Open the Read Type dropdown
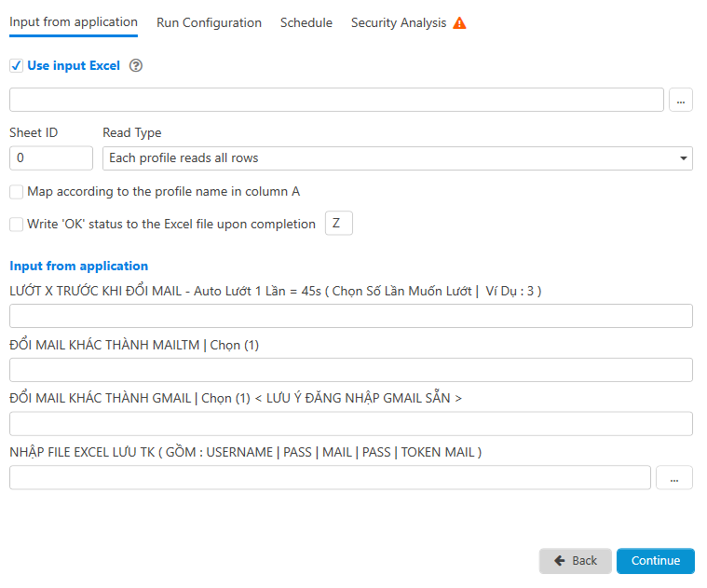 pos(397,158)
